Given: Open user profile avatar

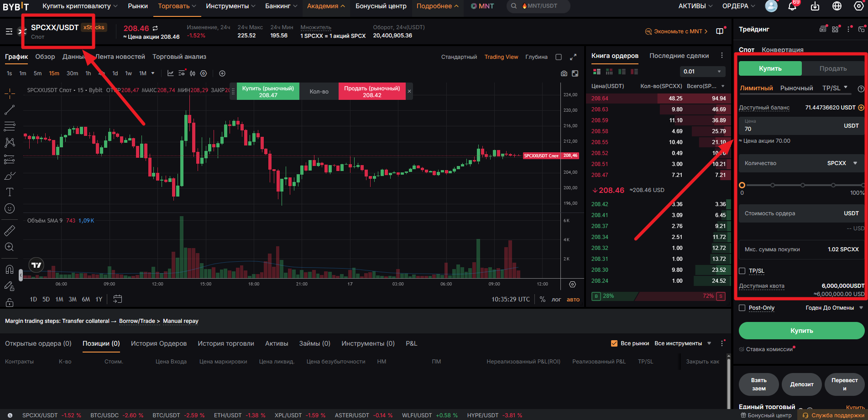Looking at the screenshot, I should tap(771, 6).
